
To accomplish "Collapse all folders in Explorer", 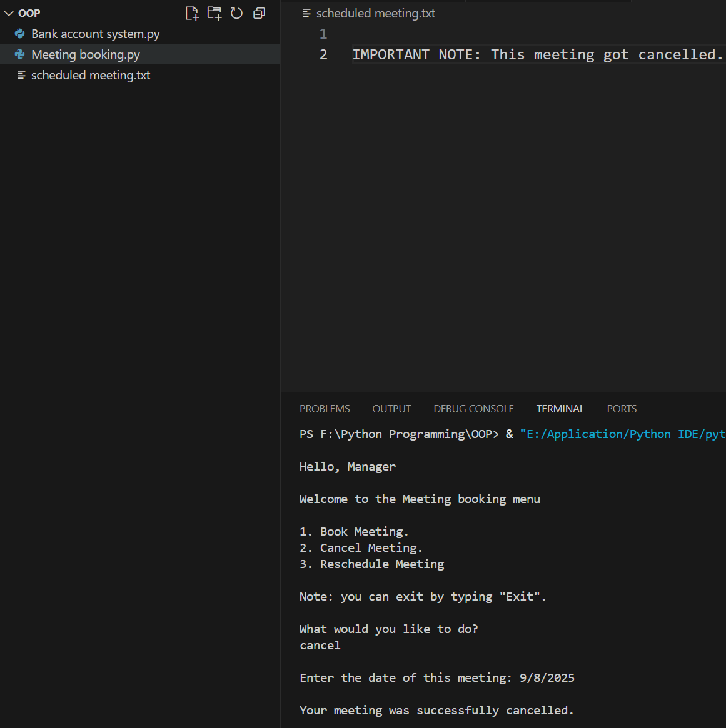I will click(x=259, y=13).
